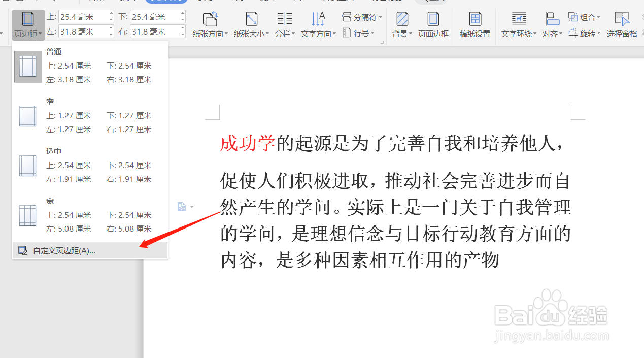Open the 组合 (group) dropdown

click(x=584, y=17)
